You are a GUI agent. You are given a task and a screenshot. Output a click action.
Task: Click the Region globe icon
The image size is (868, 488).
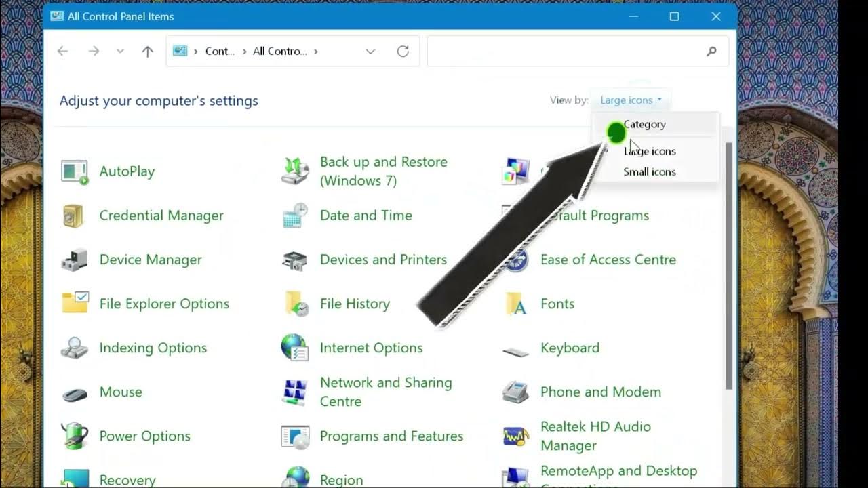(296, 477)
